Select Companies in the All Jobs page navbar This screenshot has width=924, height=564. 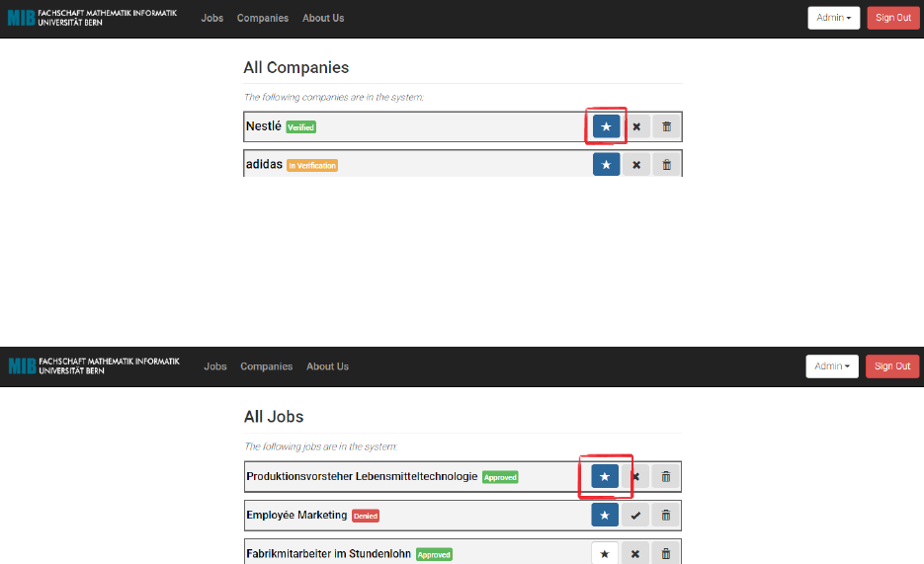point(266,366)
